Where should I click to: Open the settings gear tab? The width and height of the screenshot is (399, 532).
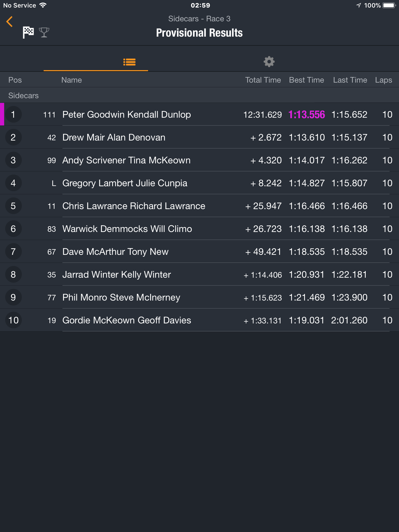pyautogui.click(x=269, y=62)
